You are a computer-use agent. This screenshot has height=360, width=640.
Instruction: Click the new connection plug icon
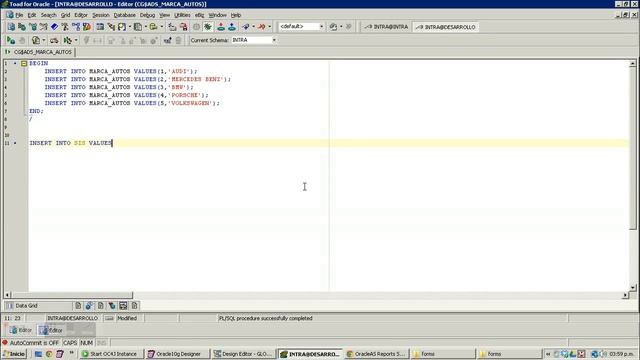pos(246,27)
